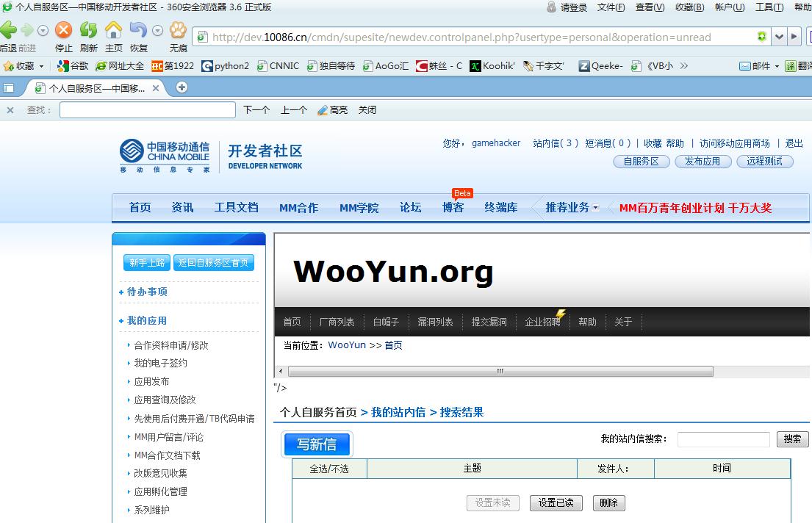Click the 退出 logout link
This screenshot has height=523, width=812.
[794, 143]
